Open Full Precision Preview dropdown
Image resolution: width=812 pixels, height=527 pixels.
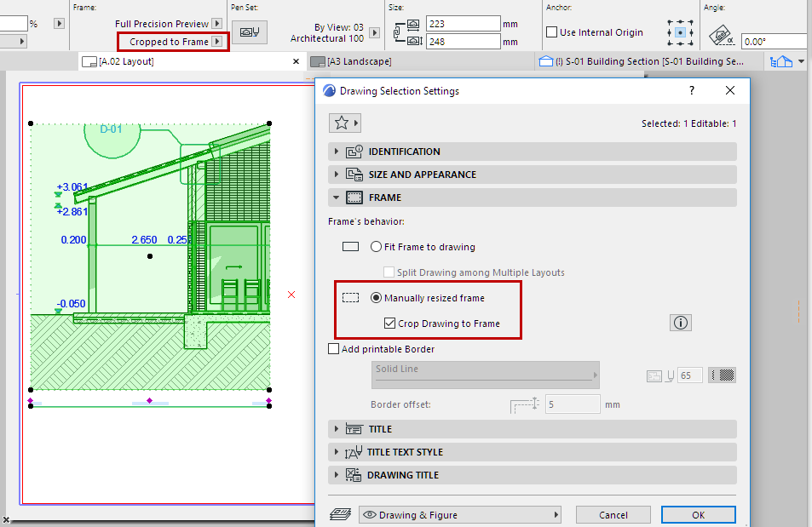217,24
